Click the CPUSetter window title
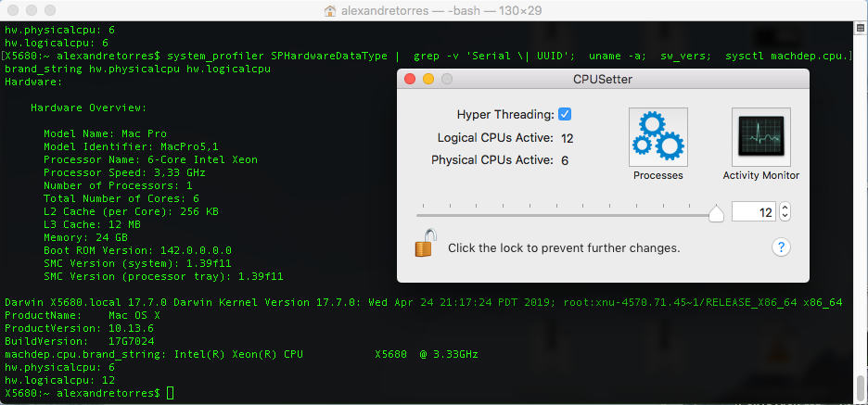 [x=603, y=79]
